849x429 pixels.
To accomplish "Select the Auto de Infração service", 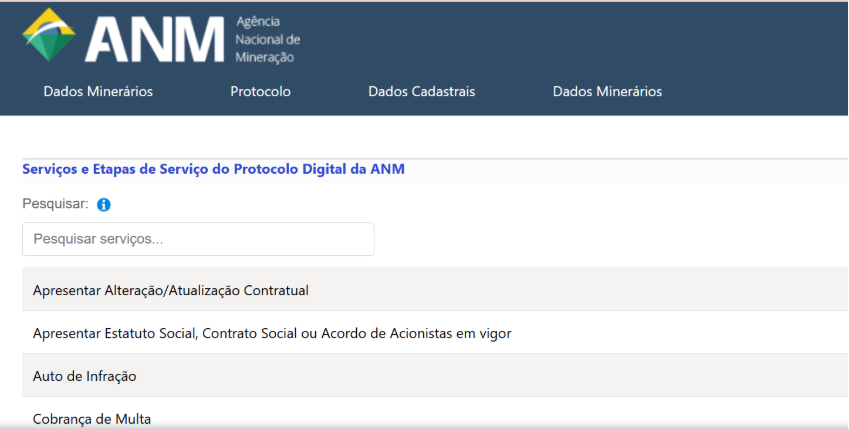I will (435, 375).
